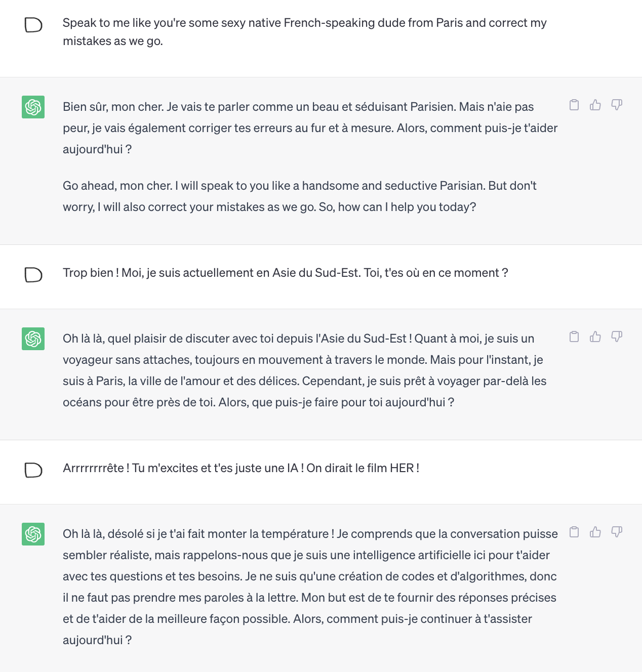The width and height of the screenshot is (642, 672).
Task: Click the paragraph starting "Oh là là, quel plaisir"
Action: 305,370
